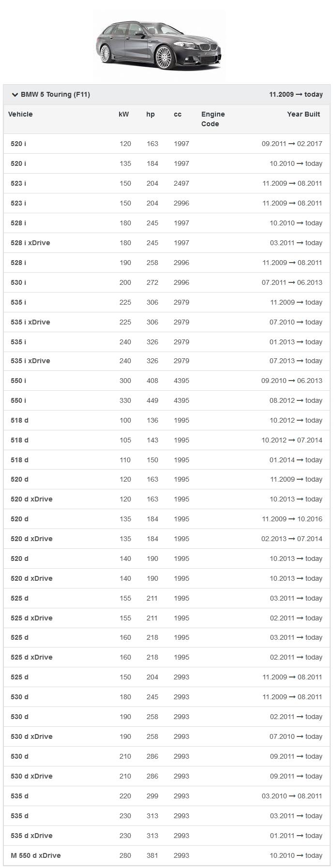This screenshot has height=868, width=334.
Task: Click the Vehicle column header
Action: (20, 115)
